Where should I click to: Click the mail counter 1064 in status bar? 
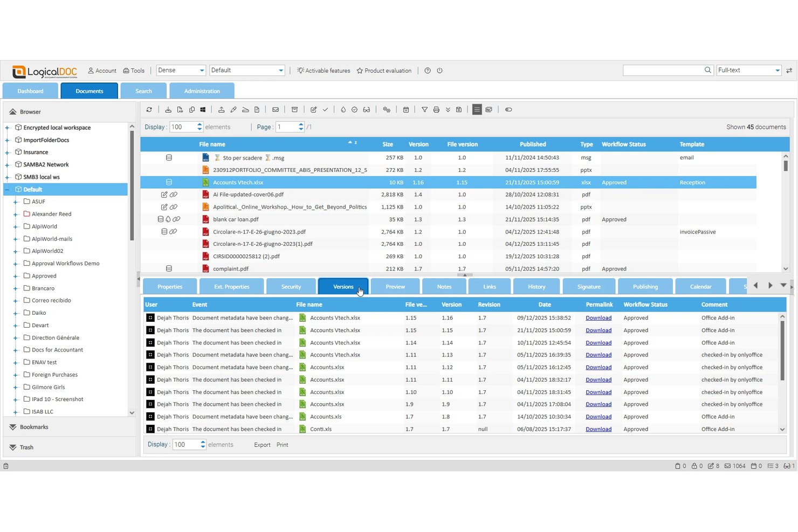click(735, 466)
